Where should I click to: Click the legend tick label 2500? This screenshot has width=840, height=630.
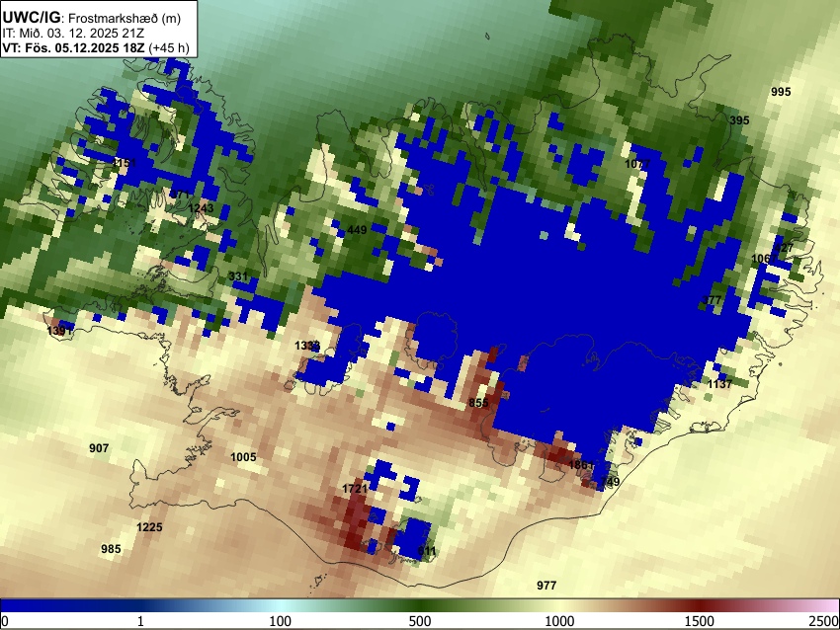pos(825,621)
